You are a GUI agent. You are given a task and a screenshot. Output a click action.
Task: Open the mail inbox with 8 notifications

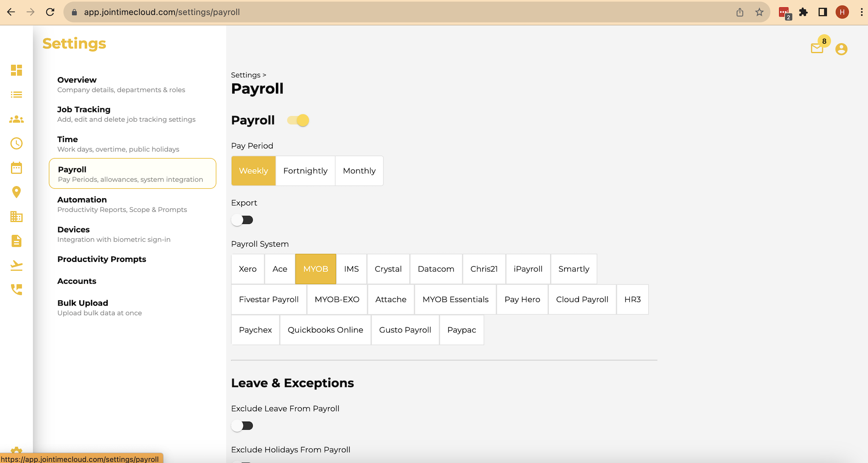click(x=817, y=48)
